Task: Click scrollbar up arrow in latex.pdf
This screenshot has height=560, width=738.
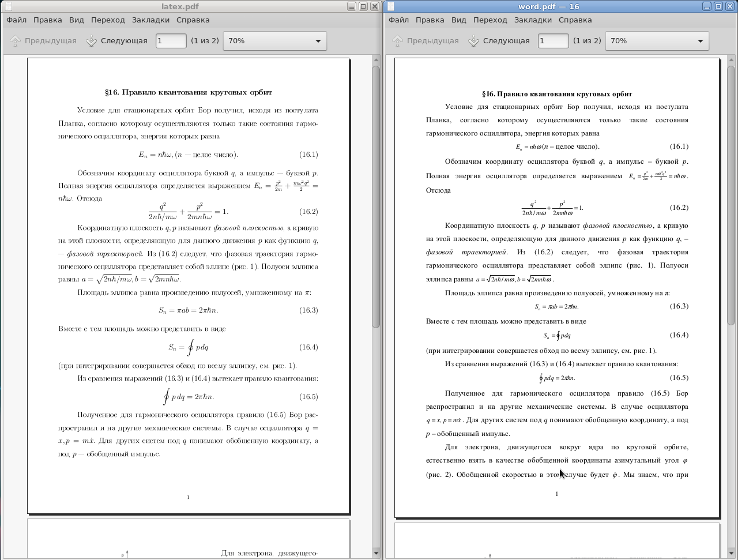Action: click(376, 59)
